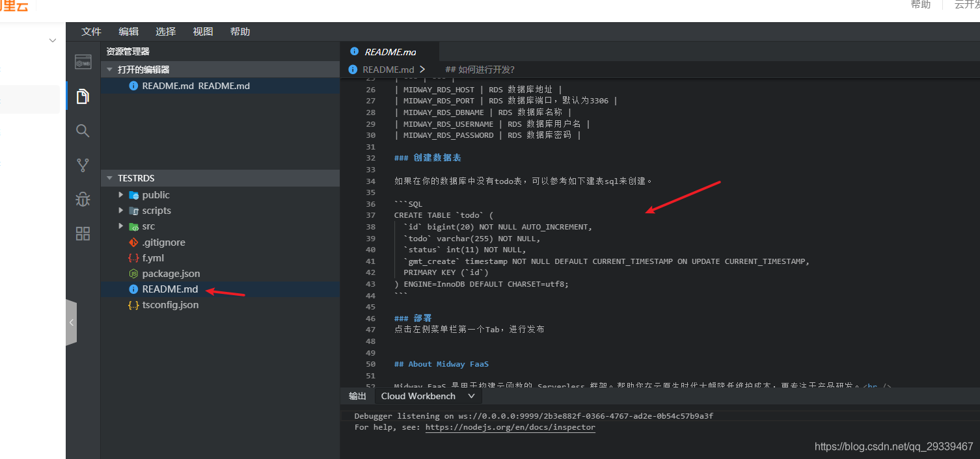Image resolution: width=980 pixels, height=459 pixels.
Task: Open the nodejs.org inspector docs link
Action: [x=510, y=428]
